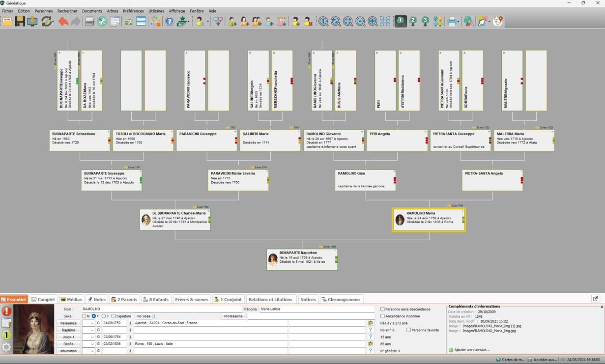The image size is (605, 364).
Task: Open the Union-1 row dropdown
Action: coord(88,337)
